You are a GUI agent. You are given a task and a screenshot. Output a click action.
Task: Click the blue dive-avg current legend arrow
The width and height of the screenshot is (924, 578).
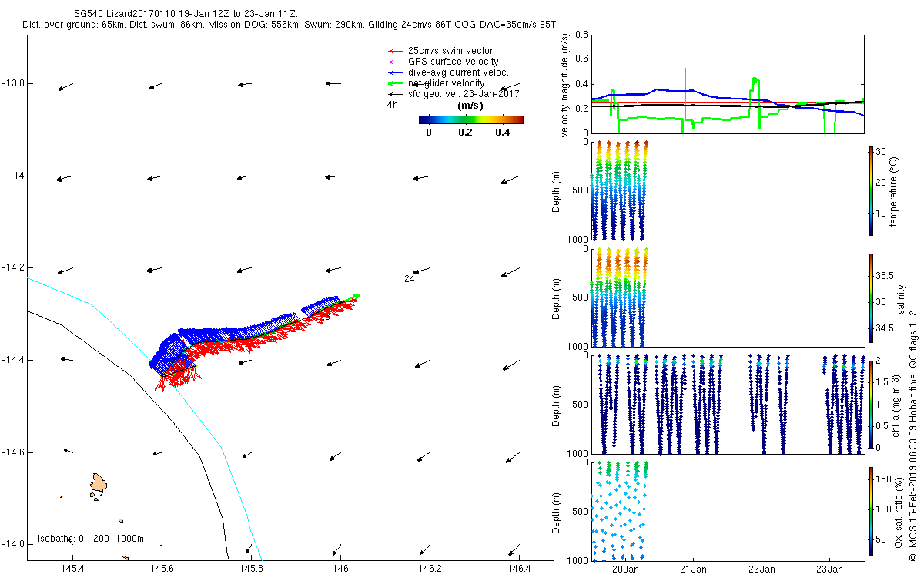pyautogui.click(x=397, y=72)
